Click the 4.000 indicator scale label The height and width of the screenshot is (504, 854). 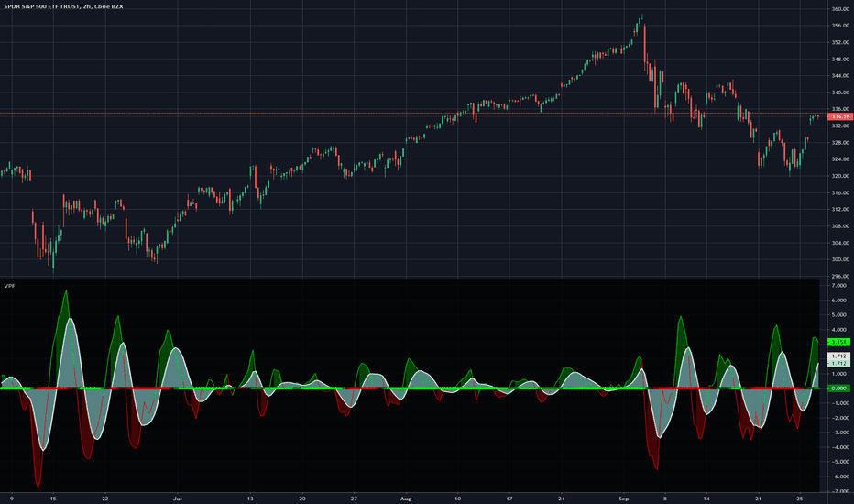tap(840, 330)
